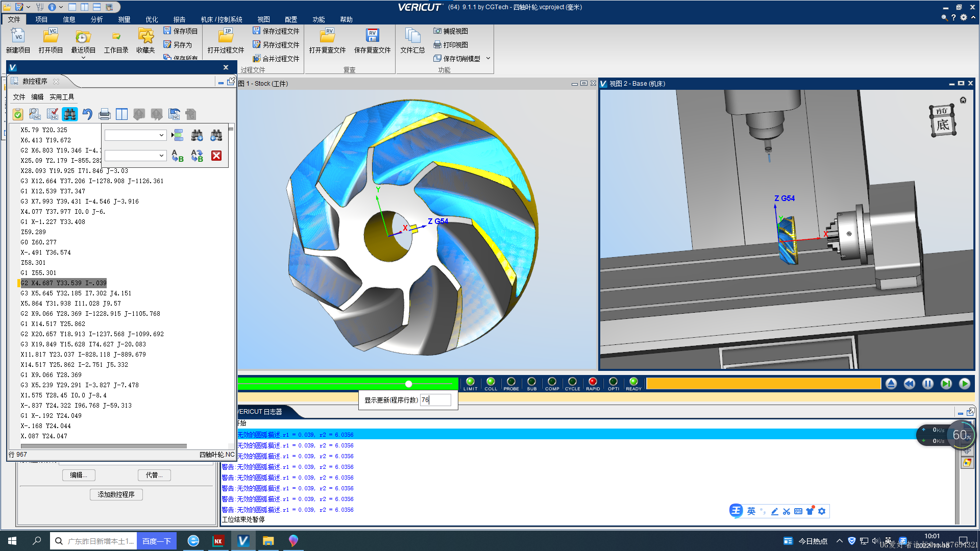Toggle the LIMIT indicator light
Viewport: 980px width, 551px height.
click(471, 382)
